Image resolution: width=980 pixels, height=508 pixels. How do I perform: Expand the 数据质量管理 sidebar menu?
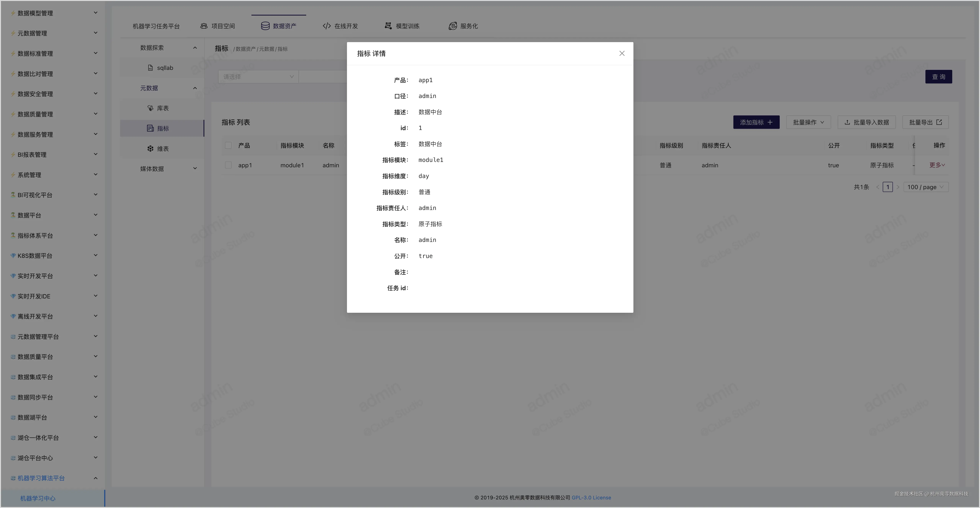point(53,114)
